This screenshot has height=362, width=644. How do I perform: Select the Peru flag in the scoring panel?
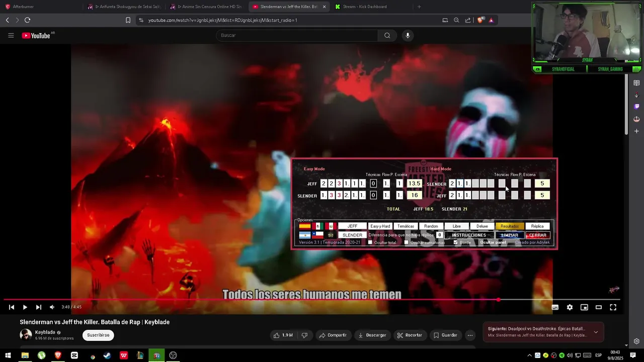(331, 226)
